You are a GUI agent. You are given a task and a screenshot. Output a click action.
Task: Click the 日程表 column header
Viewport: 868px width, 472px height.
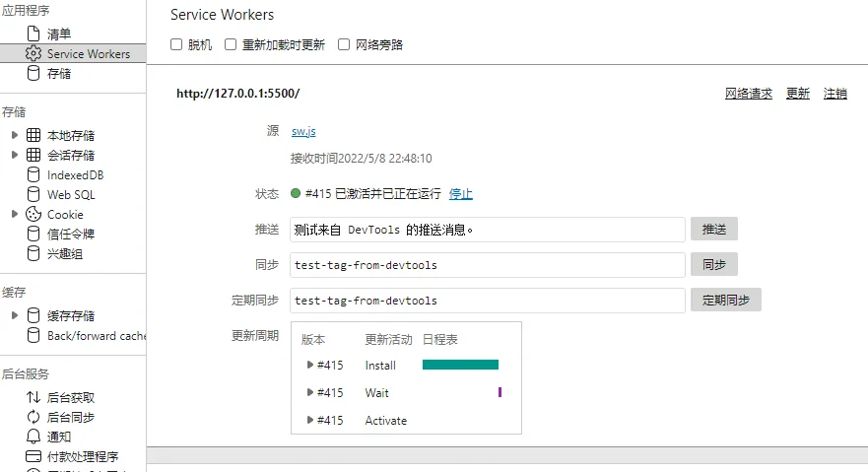coord(440,339)
